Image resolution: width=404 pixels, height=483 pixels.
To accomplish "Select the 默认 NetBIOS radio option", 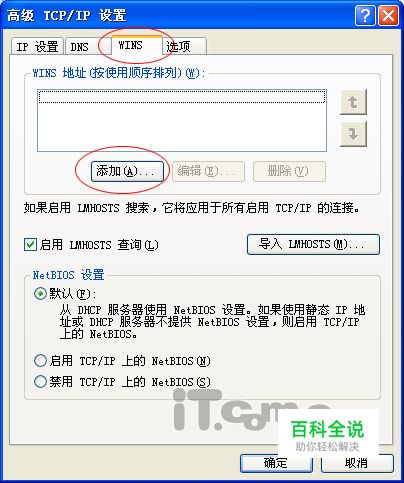I will pyautogui.click(x=40, y=294).
